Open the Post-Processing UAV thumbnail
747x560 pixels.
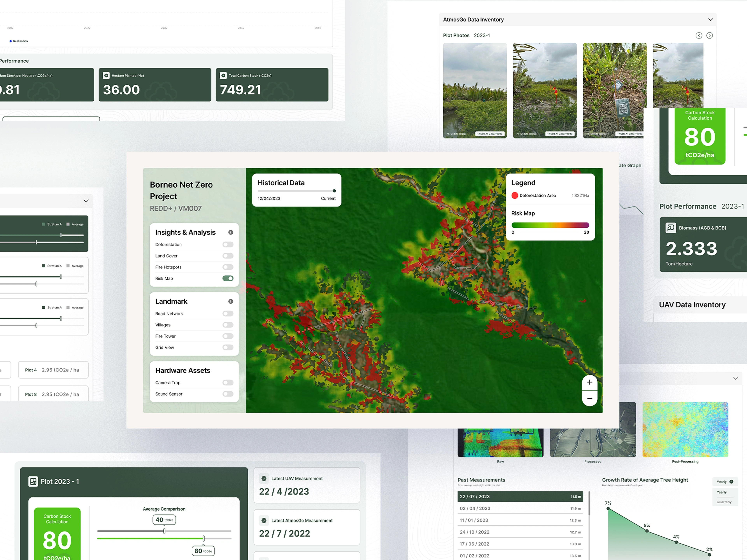(x=685, y=429)
